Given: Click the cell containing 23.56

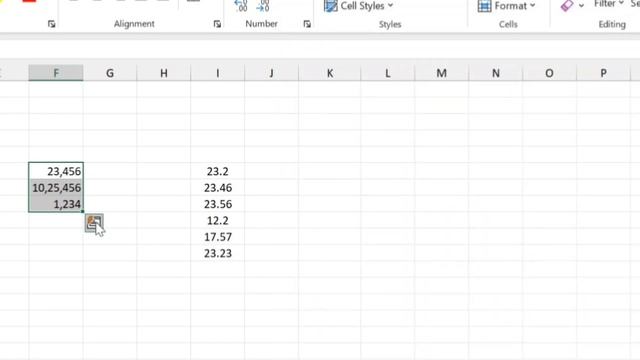Looking at the screenshot, I should pos(218,204).
